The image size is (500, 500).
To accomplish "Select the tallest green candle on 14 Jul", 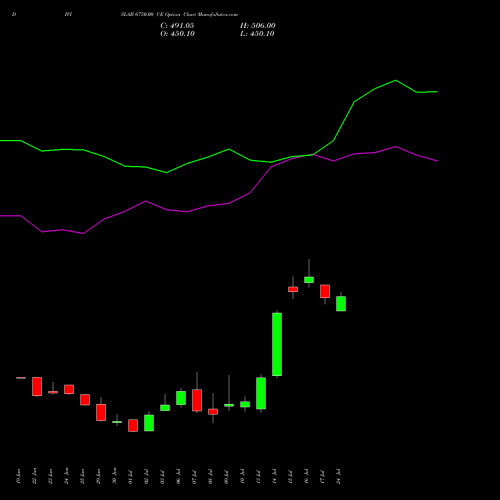I will pyautogui.click(x=277, y=344).
